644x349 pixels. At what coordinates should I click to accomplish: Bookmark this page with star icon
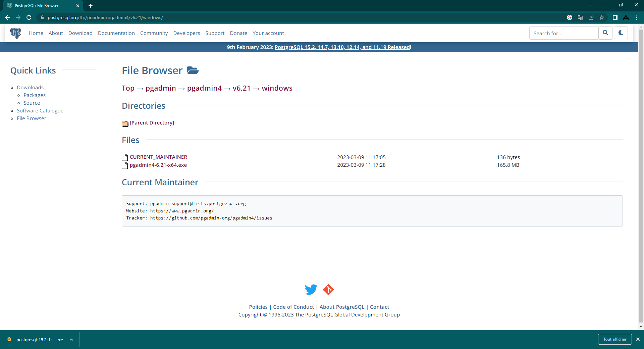click(x=602, y=17)
